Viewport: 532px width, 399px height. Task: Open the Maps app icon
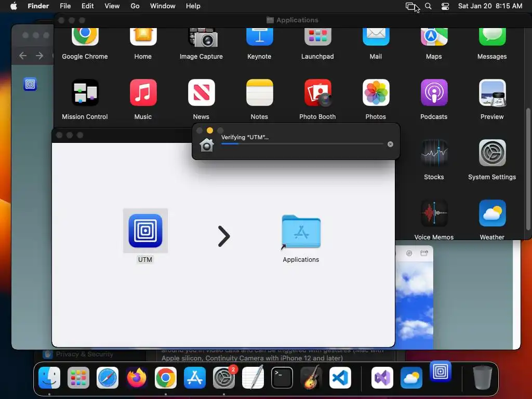pos(434,37)
